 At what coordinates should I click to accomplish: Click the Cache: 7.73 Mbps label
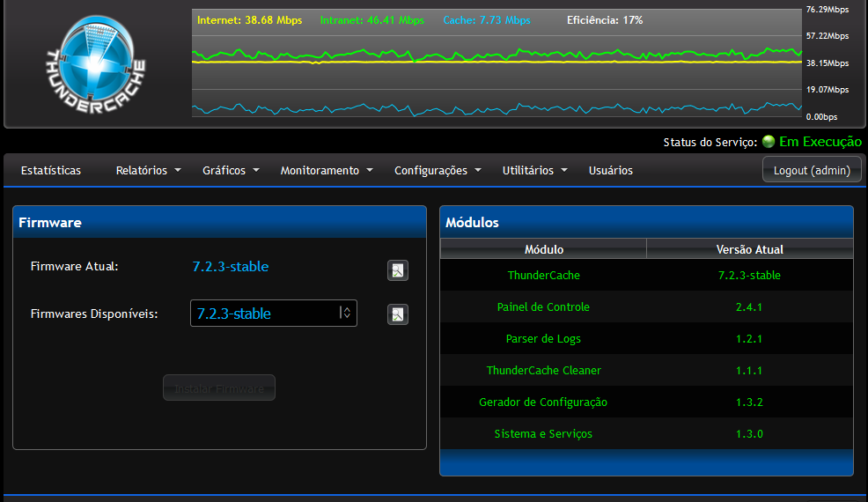pos(487,20)
